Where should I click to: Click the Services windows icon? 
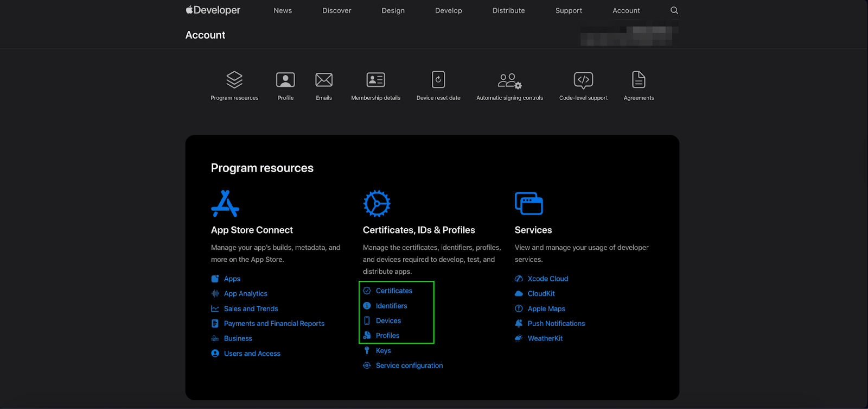pyautogui.click(x=529, y=204)
